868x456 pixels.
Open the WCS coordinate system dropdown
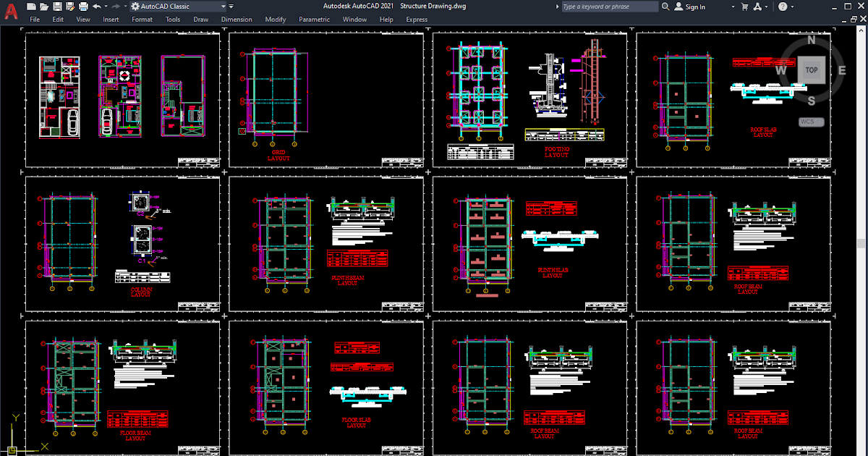(x=811, y=122)
